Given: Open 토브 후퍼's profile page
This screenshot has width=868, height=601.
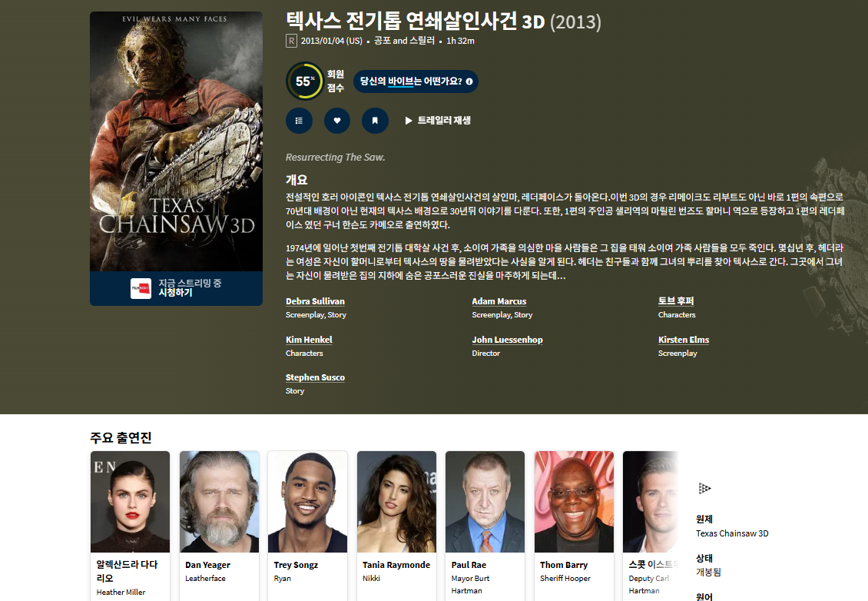Looking at the screenshot, I should pyautogui.click(x=676, y=300).
